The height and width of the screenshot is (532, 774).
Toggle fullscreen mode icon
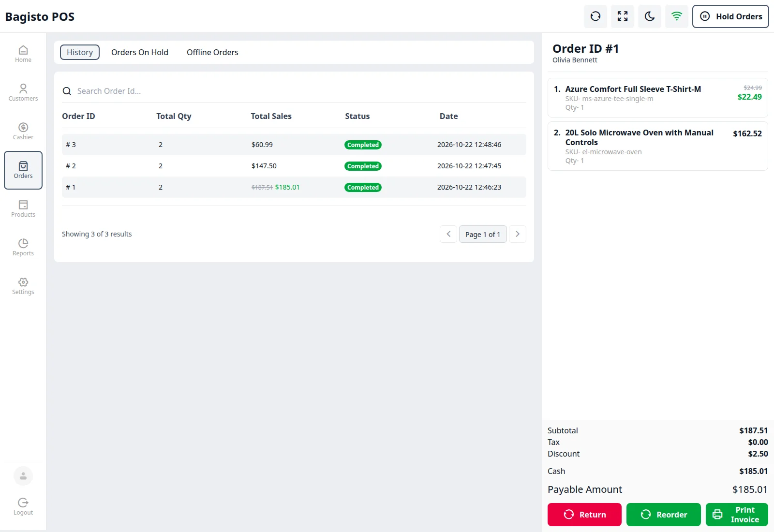point(623,16)
